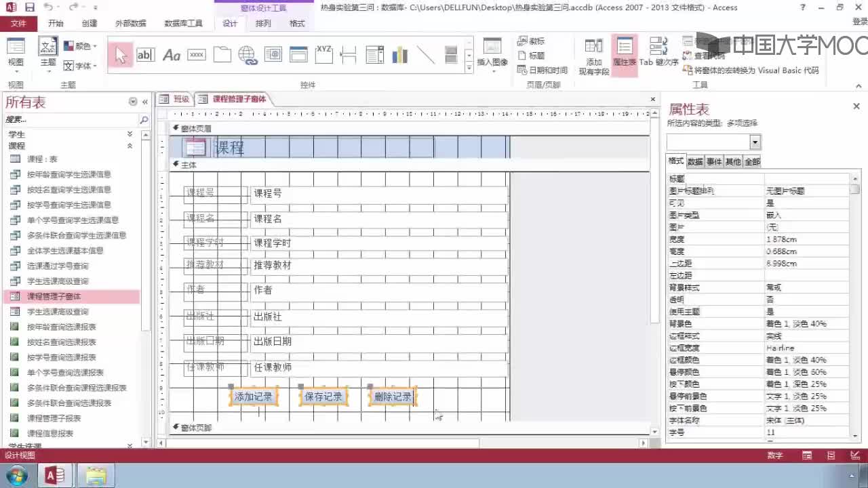Image resolution: width=868 pixels, height=488 pixels.
Task: Close the Property Sheet pane
Action: pos(856,106)
